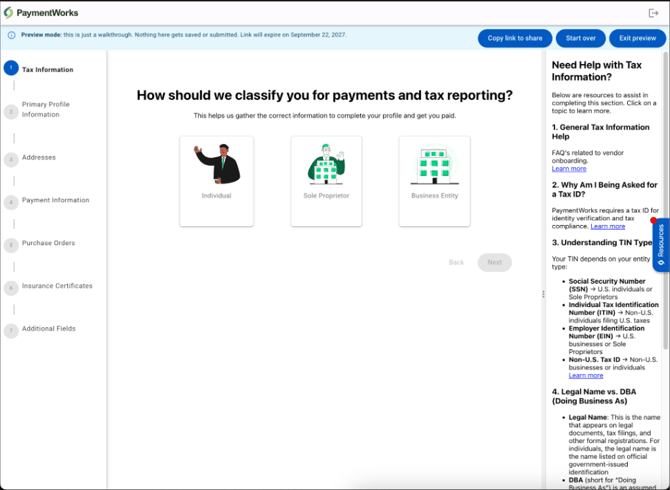The height and width of the screenshot is (490, 670).
Task: Open Learn more under General Tax Information
Action: point(569,169)
